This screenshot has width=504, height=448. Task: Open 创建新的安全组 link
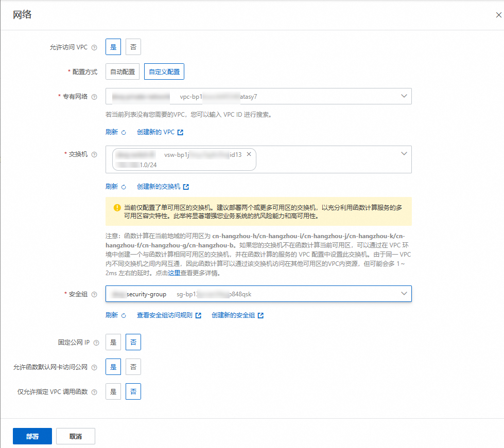(x=237, y=315)
